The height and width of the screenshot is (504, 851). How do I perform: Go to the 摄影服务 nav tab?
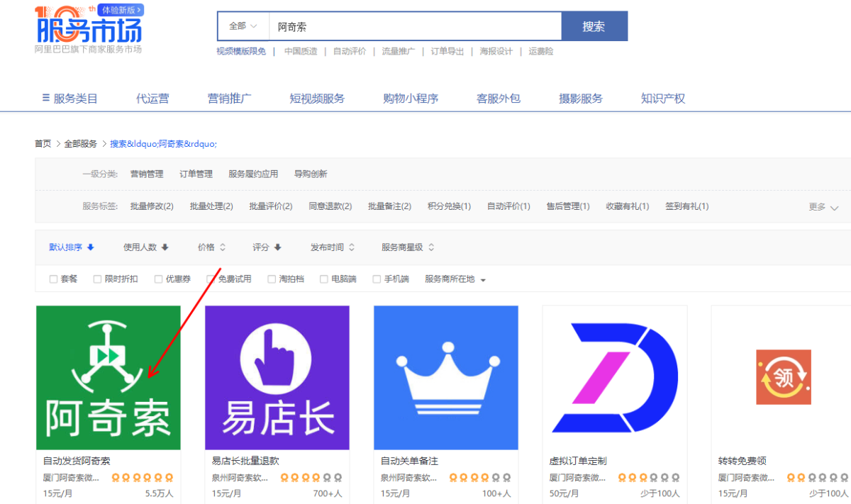581,99
